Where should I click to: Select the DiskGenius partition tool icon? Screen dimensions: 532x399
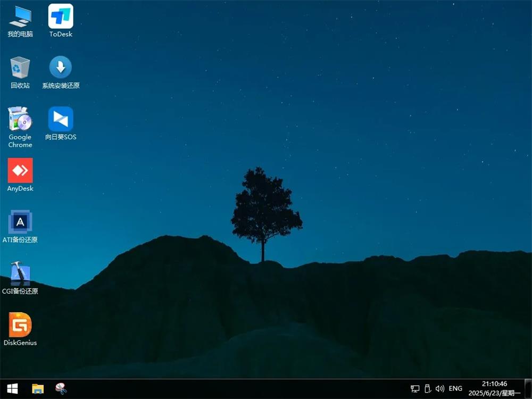click(20, 325)
